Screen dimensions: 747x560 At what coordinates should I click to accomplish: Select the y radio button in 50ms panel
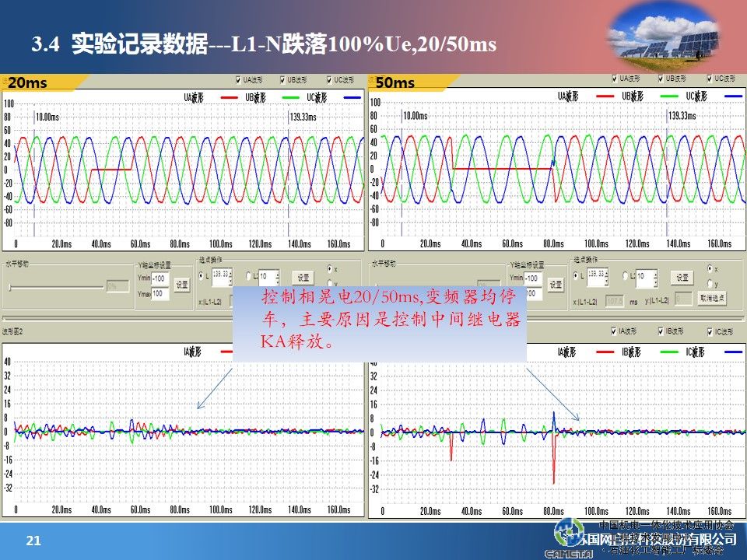point(710,284)
